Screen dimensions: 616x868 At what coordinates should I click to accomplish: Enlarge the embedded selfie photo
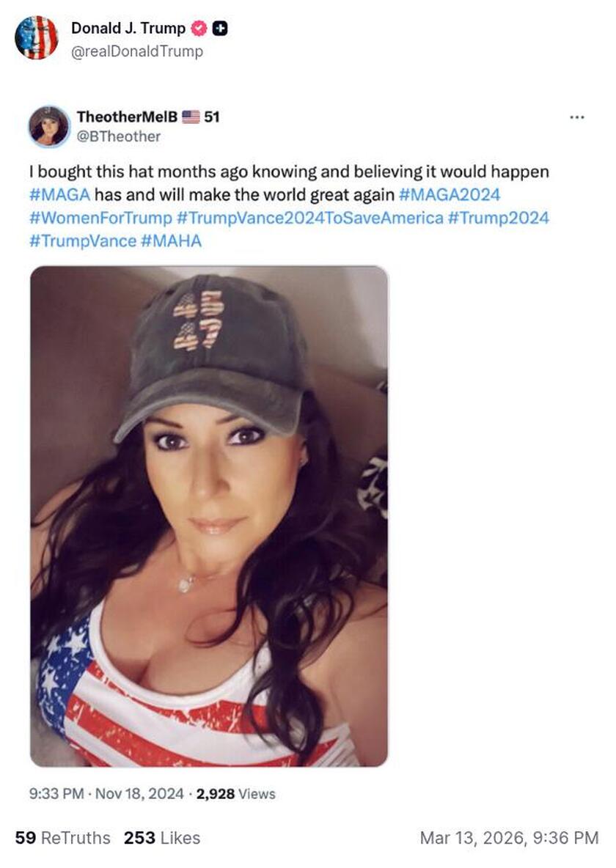[209, 517]
